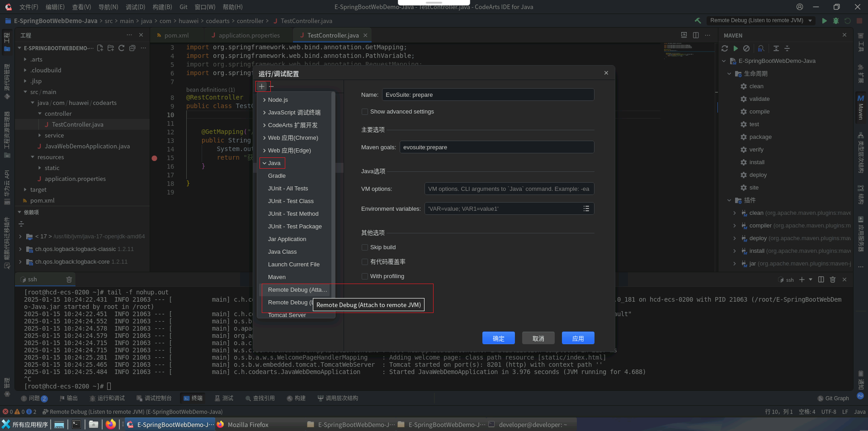Click the 应用 button
This screenshot has height=431, width=868.
pos(578,338)
